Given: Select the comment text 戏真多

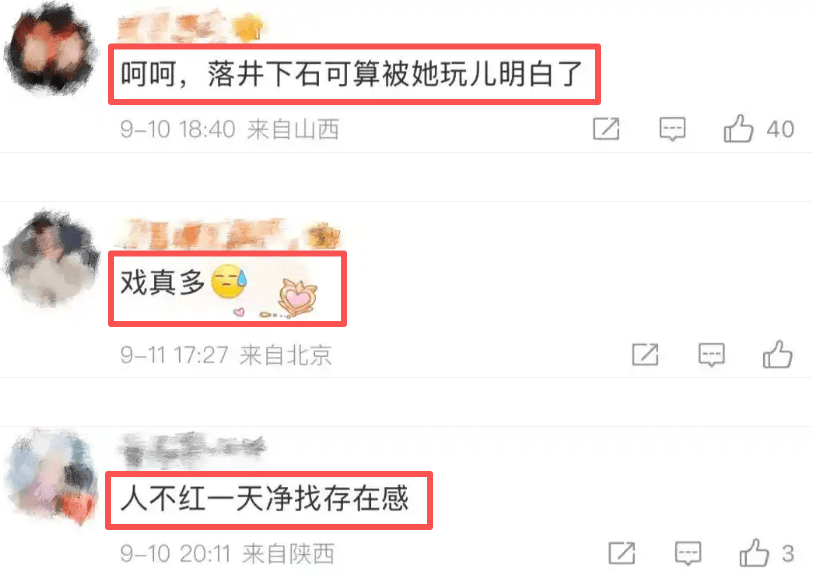Looking at the screenshot, I should (x=162, y=283).
